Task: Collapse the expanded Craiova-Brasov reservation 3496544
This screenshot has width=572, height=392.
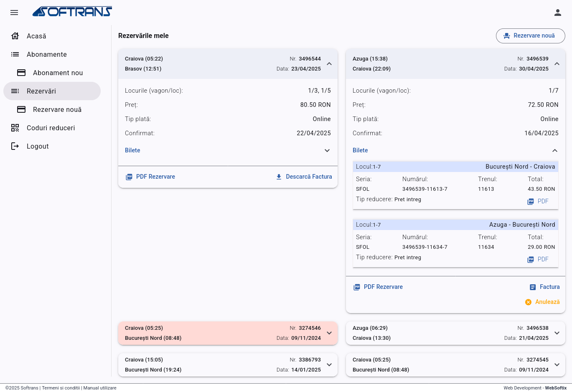Action: [329, 64]
